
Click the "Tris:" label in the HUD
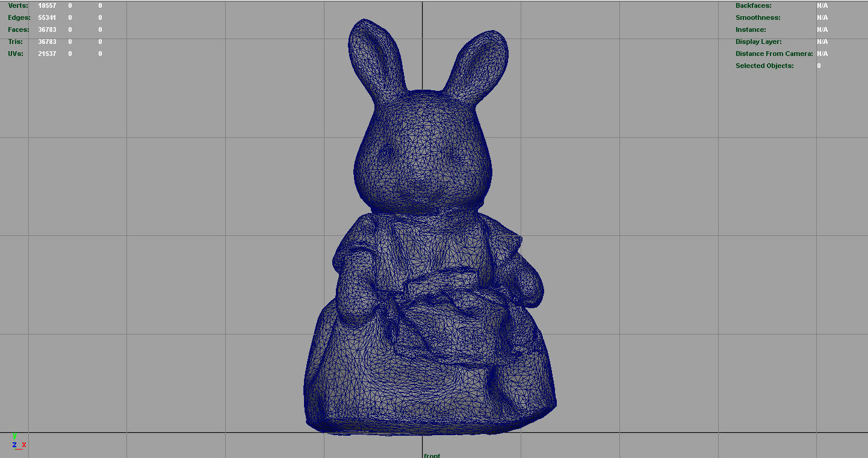(x=16, y=42)
